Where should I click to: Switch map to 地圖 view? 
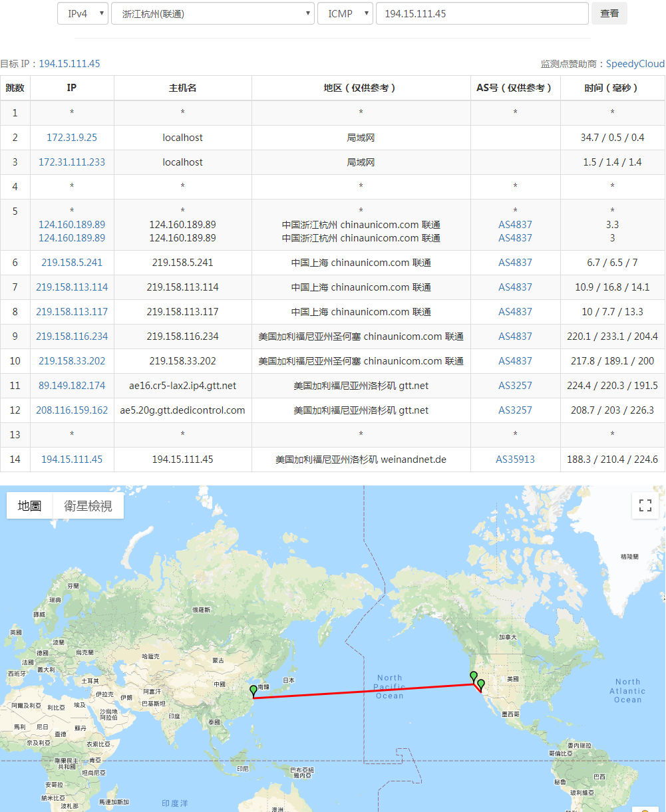tap(30, 506)
